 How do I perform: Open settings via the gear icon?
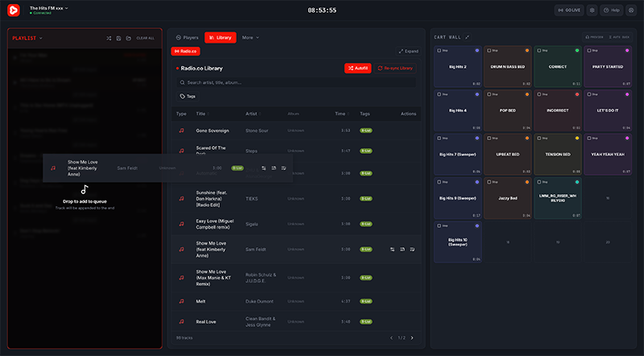coord(592,10)
